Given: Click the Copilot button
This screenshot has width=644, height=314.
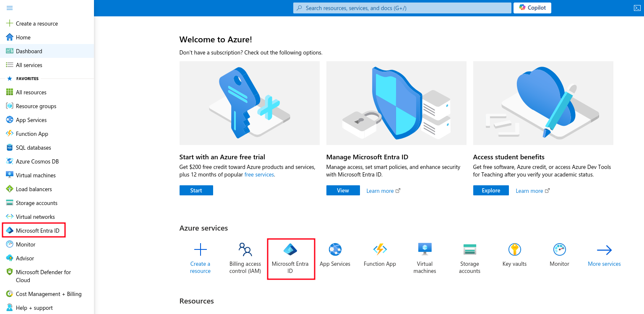Looking at the screenshot, I should [x=532, y=8].
